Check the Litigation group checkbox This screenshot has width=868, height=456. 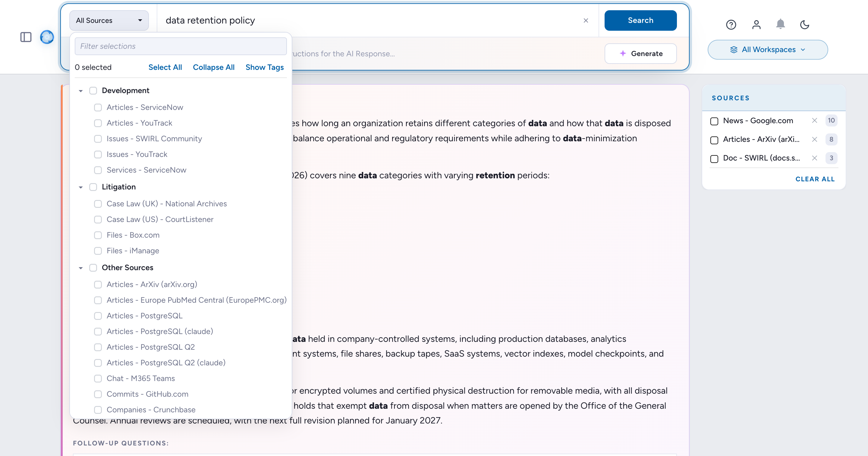point(93,187)
